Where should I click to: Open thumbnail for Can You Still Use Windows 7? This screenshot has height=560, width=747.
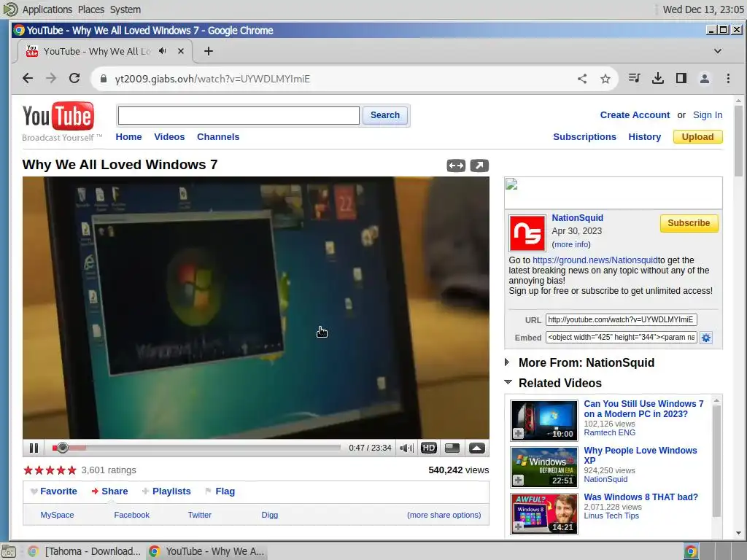[x=544, y=421]
